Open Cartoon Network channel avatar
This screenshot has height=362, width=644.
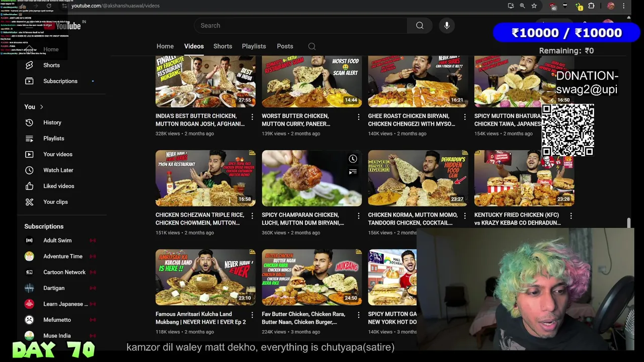(x=29, y=272)
